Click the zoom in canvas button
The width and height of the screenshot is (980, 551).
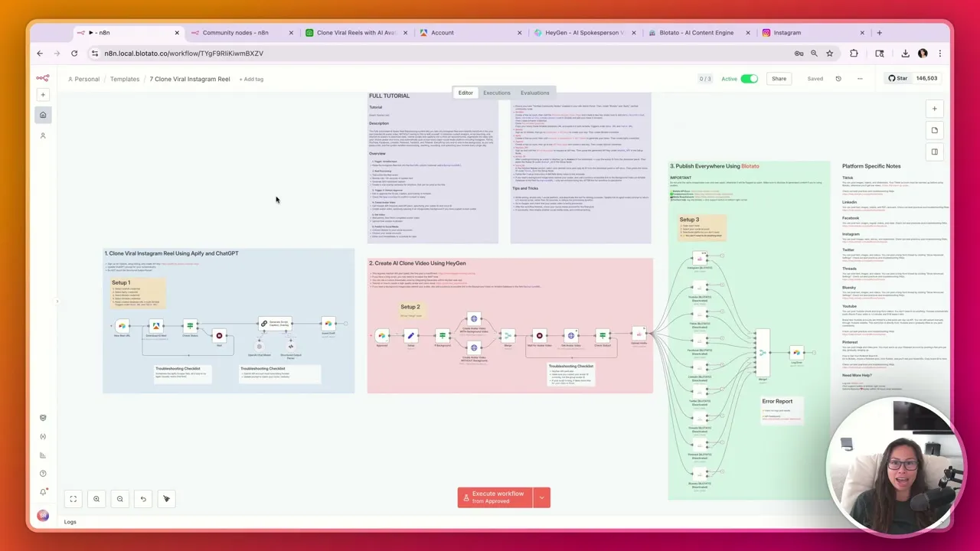(x=96, y=499)
